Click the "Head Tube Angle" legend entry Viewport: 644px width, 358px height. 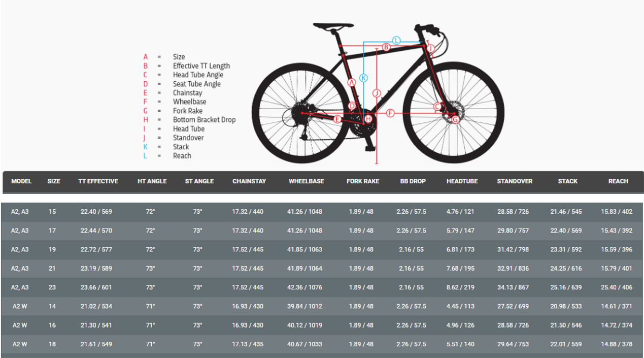coord(198,75)
